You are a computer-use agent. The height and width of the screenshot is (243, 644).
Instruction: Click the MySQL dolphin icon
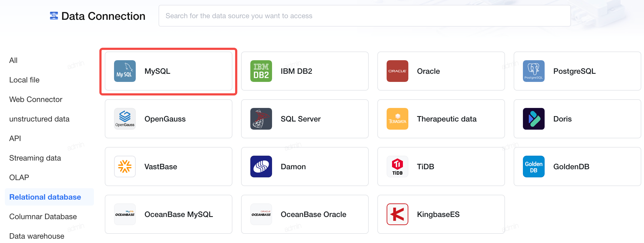(x=125, y=71)
